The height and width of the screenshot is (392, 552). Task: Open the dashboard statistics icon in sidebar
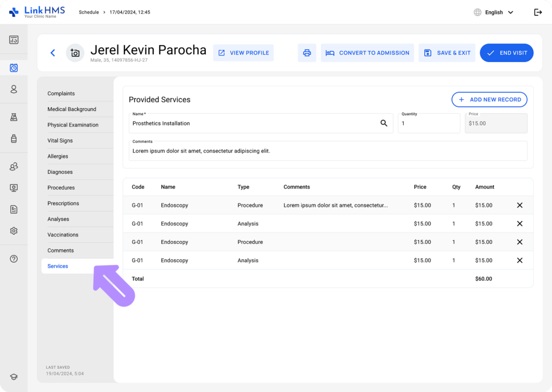click(13, 39)
